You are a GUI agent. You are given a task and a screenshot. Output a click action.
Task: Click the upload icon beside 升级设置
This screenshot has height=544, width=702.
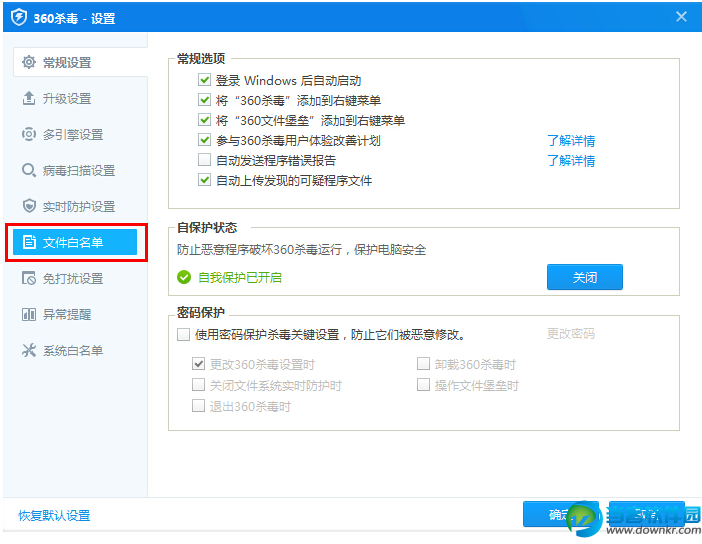[x=29, y=98]
